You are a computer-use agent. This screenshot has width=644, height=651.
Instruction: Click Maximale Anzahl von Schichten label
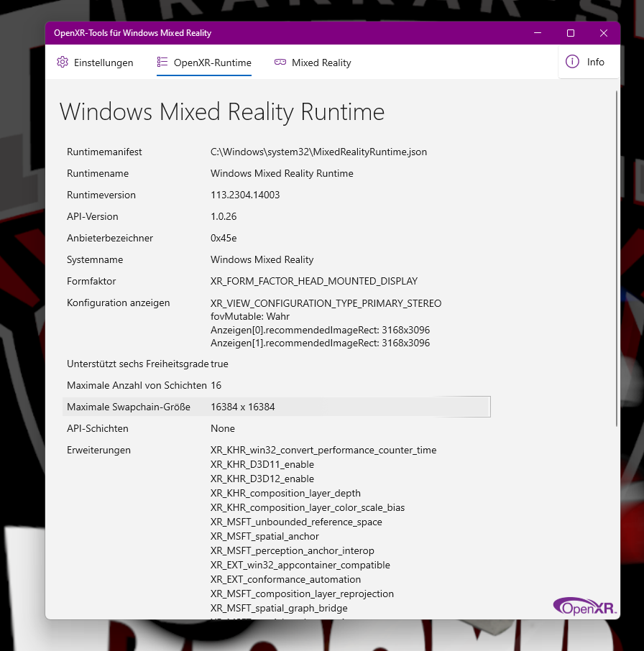click(x=137, y=385)
